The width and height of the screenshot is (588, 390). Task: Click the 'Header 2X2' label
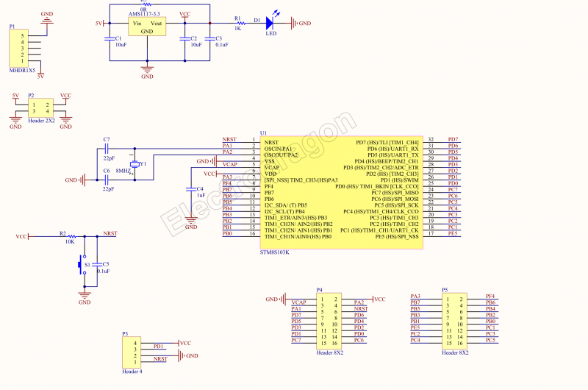click(41, 121)
